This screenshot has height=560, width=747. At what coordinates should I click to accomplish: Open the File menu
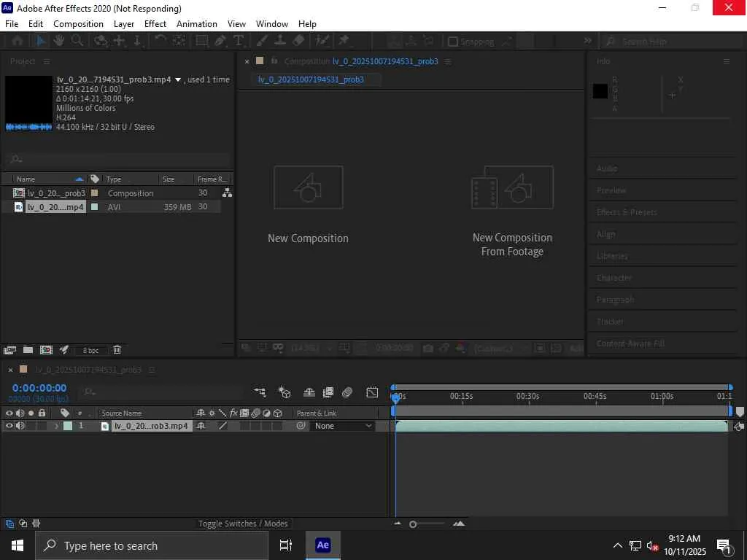coord(12,24)
